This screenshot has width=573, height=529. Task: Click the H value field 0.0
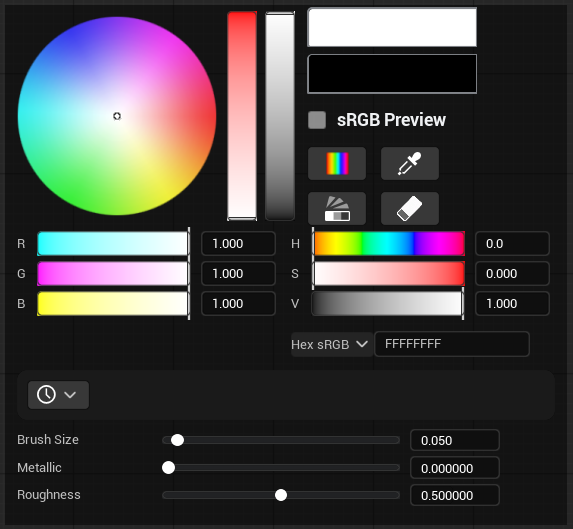tap(512, 243)
